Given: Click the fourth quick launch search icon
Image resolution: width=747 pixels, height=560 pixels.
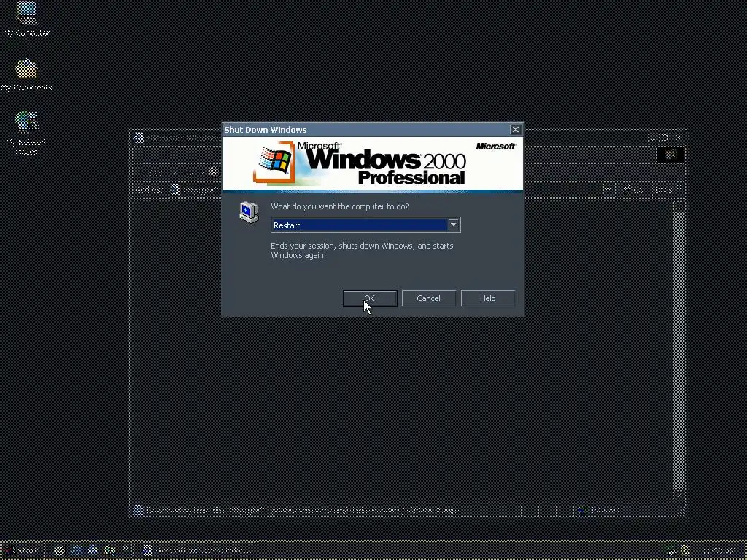Looking at the screenshot, I should coord(109,551).
